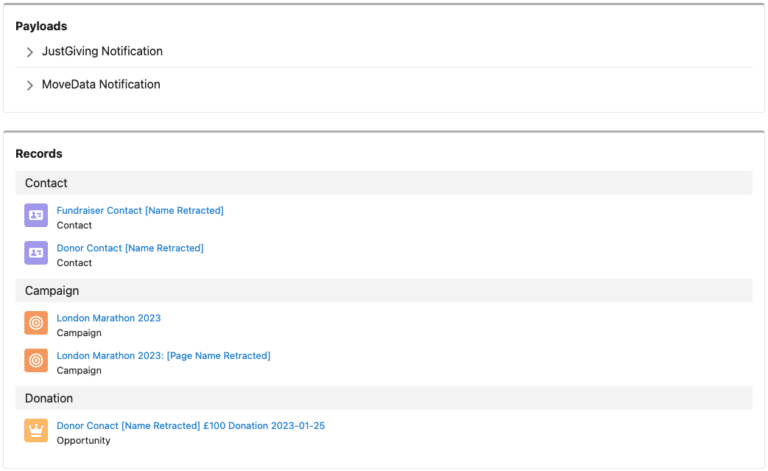Click the JustGiving Notification label text

tap(102, 51)
